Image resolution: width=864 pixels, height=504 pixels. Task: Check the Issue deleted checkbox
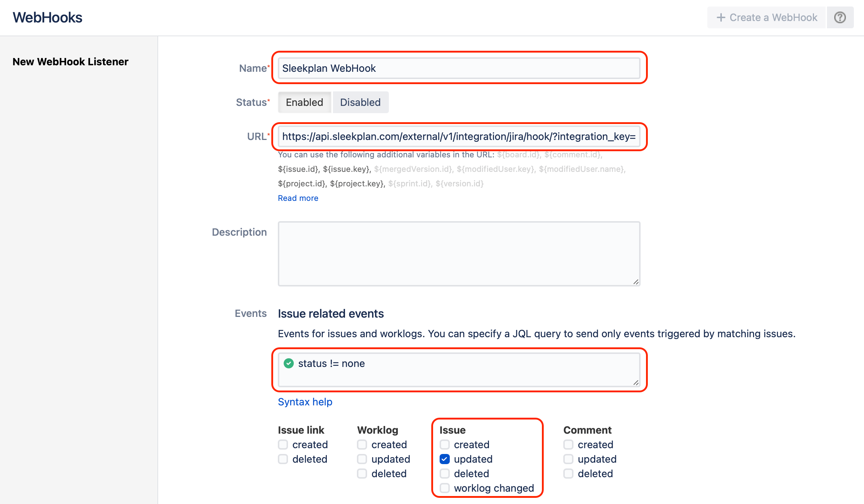pyautogui.click(x=445, y=474)
